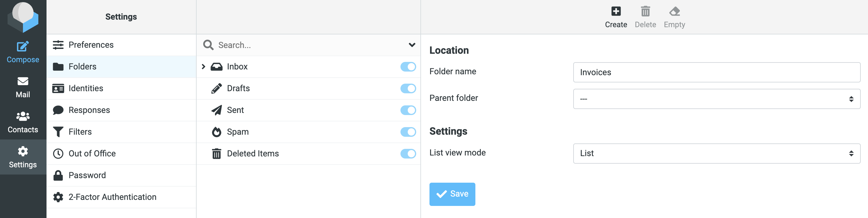This screenshot has height=218, width=868.
Task: Go to the Filters settings section
Action: (x=80, y=132)
